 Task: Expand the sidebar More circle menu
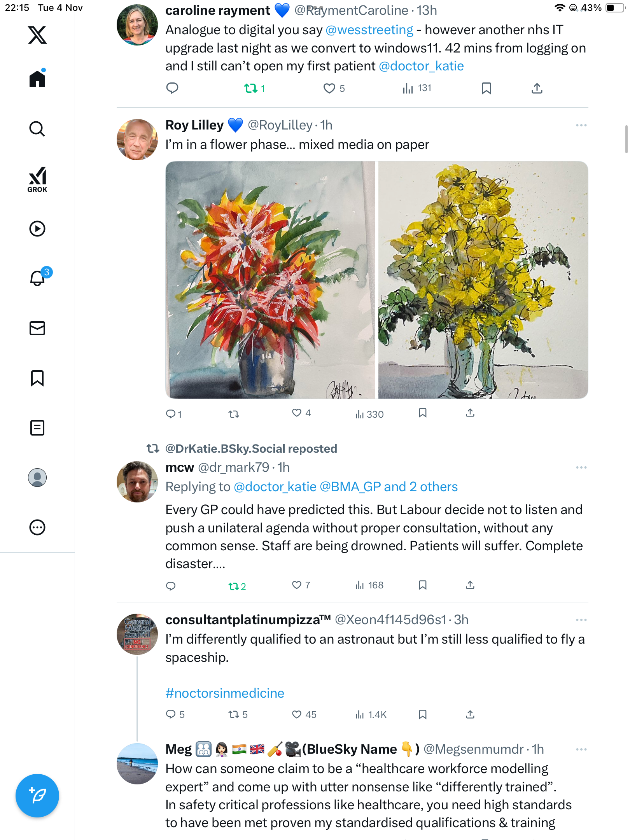37,527
